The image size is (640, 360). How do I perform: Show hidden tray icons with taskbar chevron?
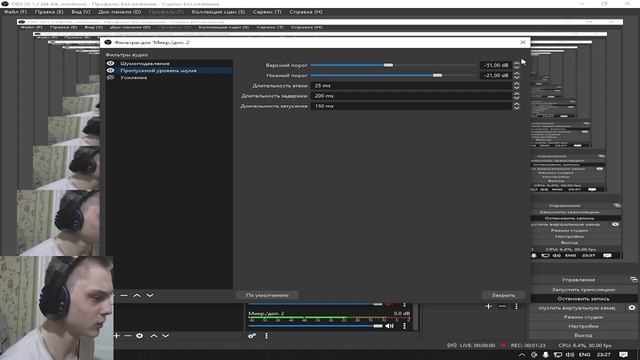(522, 355)
